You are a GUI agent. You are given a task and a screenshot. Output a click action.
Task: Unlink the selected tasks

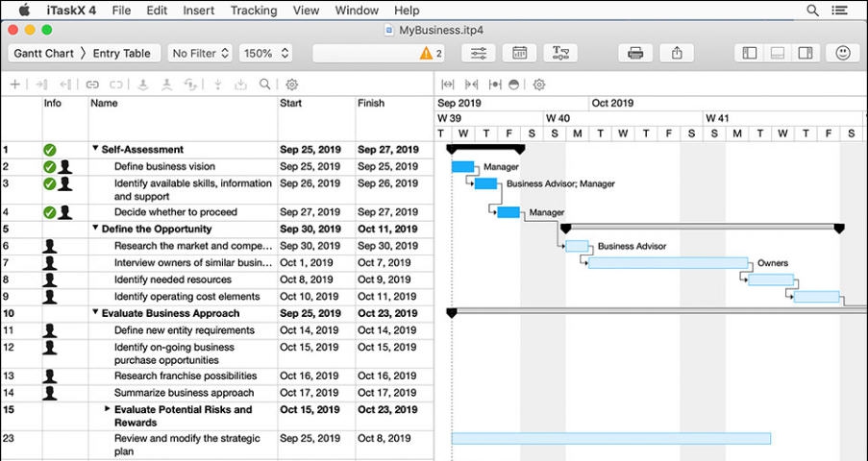click(x=115, y=85)
